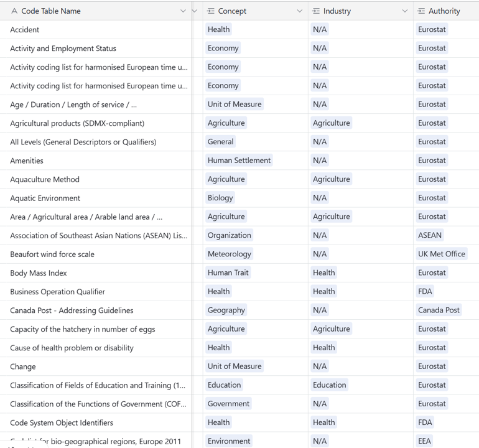Open Capacity of the hatchery in number of eggs
The width and height of the screenshot is (479, 448).
(83, 329)
